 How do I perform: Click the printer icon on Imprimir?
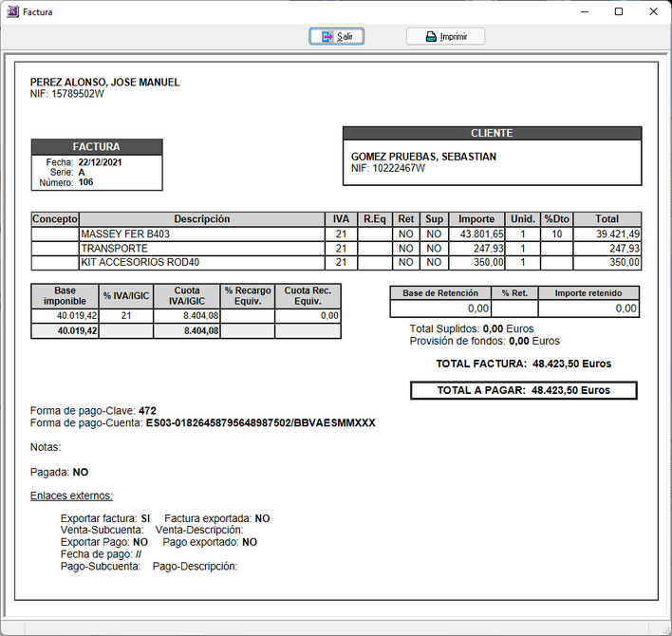[431, 37]
